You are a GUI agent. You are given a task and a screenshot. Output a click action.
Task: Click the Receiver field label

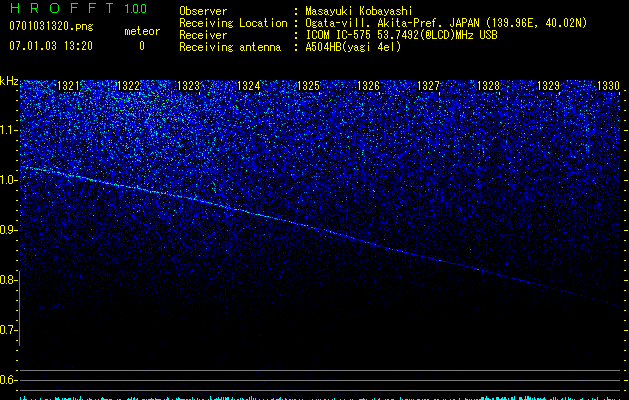point(203,35)
